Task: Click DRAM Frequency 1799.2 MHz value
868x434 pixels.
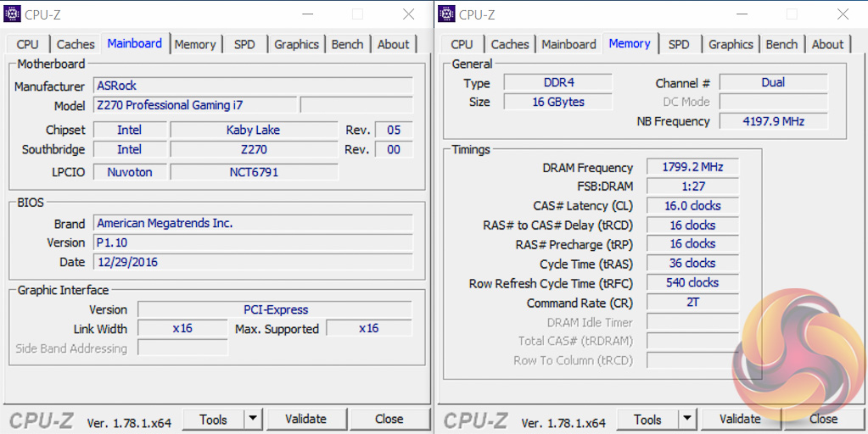Action: pos(692,167)
